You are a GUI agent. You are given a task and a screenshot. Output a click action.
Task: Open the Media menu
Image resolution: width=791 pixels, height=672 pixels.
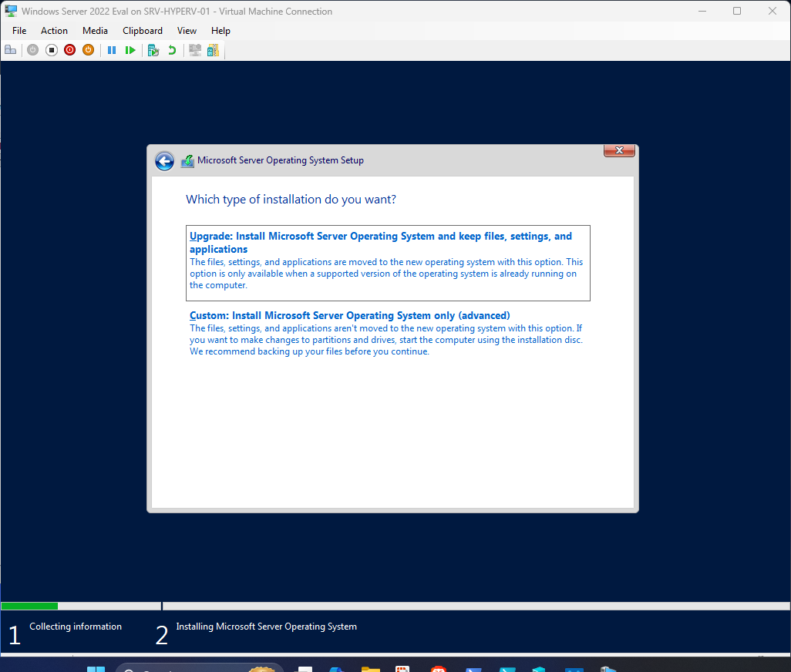[x=95, y=31]
